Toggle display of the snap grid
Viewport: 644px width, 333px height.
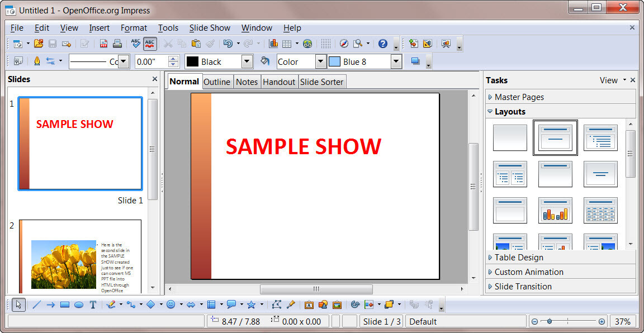pos(325,43)
